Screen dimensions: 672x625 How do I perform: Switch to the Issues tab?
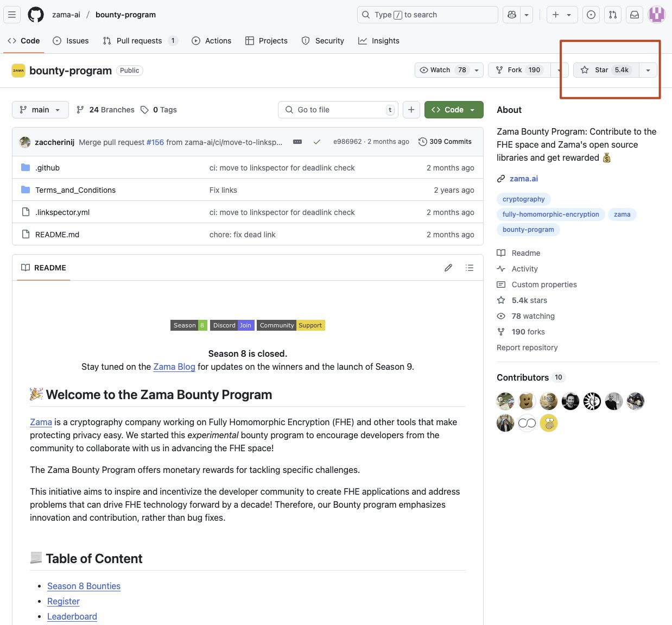tap(71, 41)
